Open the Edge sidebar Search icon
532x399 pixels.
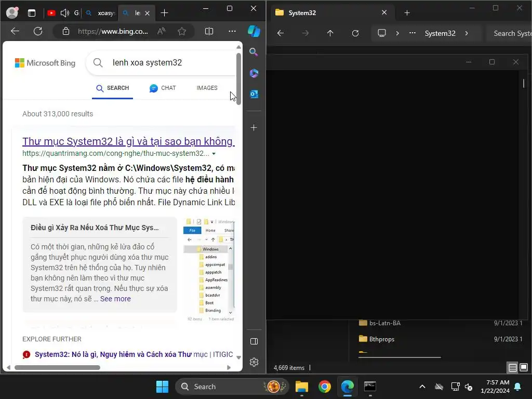tap(254, 52)
